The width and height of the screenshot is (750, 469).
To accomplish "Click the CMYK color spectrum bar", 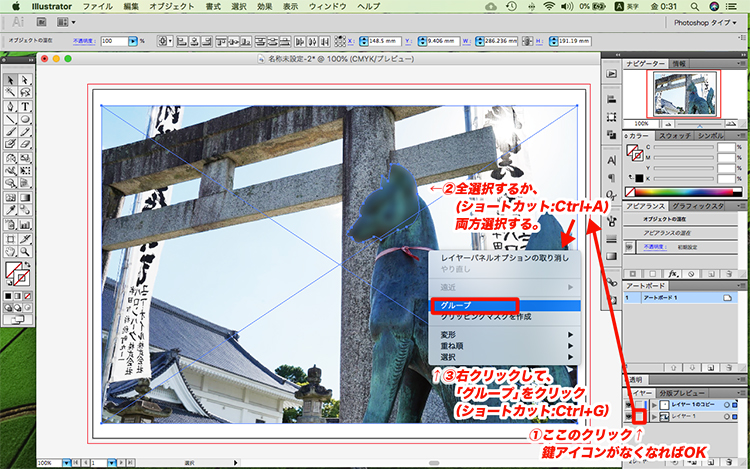I will (685, 190).
